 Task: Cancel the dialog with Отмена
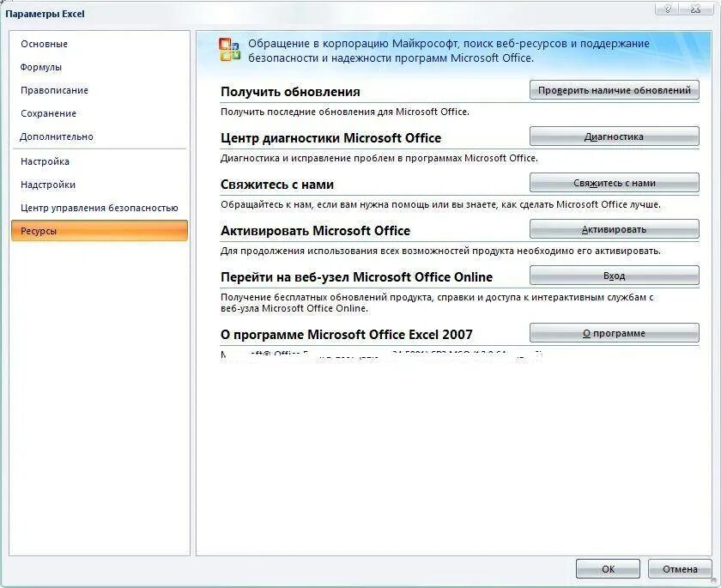coord(680,569)
